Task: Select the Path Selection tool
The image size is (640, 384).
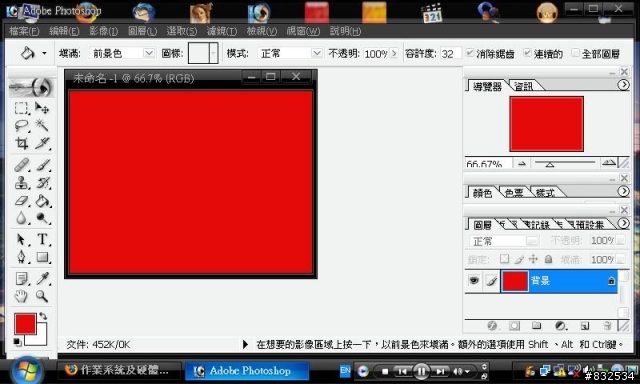Action: click(x=21, y=239)
